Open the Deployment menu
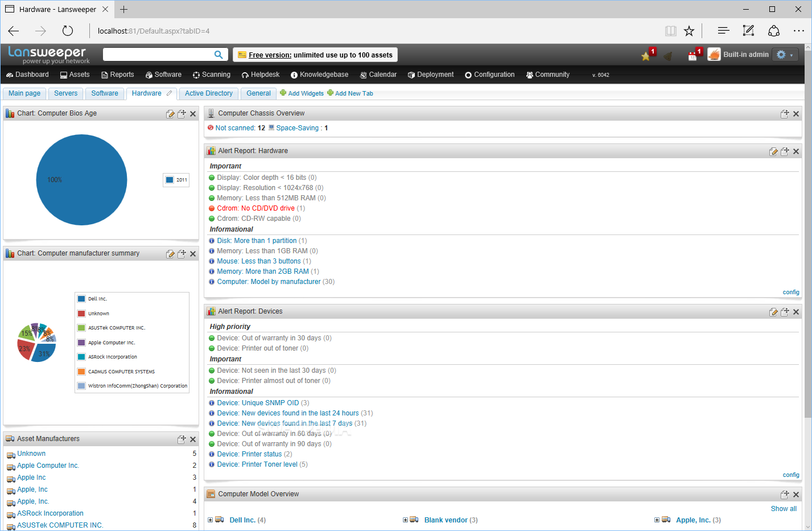Viewport: 812px width, 531px height. pyautogui.click(x=430, y=75)
